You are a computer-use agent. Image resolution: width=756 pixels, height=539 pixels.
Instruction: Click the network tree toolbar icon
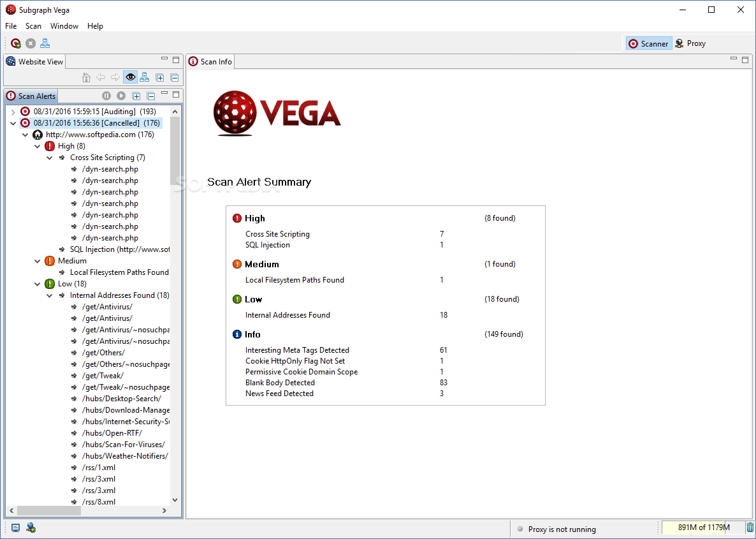tap(45, 43)
